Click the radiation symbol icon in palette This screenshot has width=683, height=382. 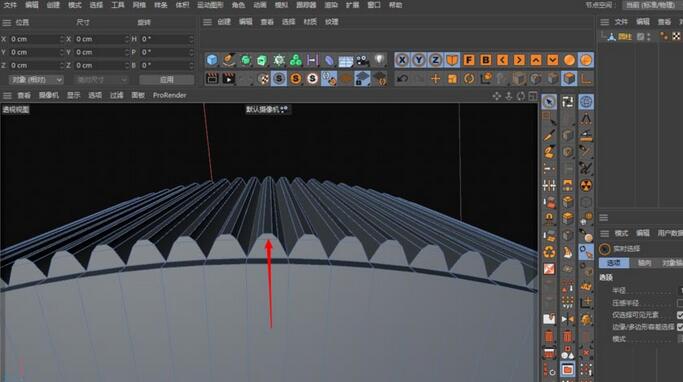pyautogui.click(x=586, y=186)
